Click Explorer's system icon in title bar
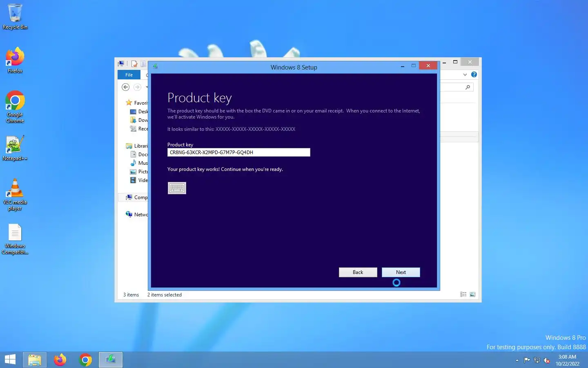Screen dimensions: 588x368 (121, 64)
